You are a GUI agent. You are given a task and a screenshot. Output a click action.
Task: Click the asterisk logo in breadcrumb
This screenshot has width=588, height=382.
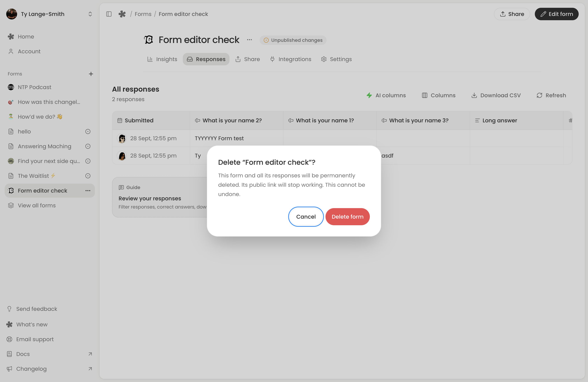[122, 14]
